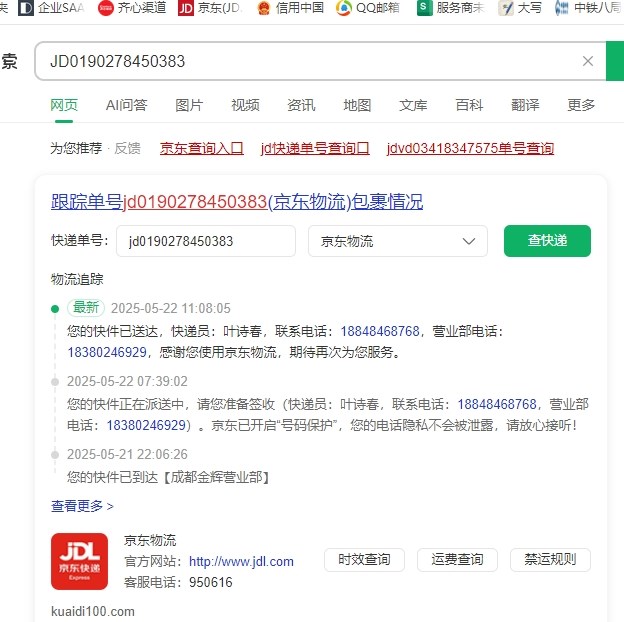Open the jdvd03418347575单号查询 suggestion
This screenshot has width=624, height=622.
coord(470,148)
